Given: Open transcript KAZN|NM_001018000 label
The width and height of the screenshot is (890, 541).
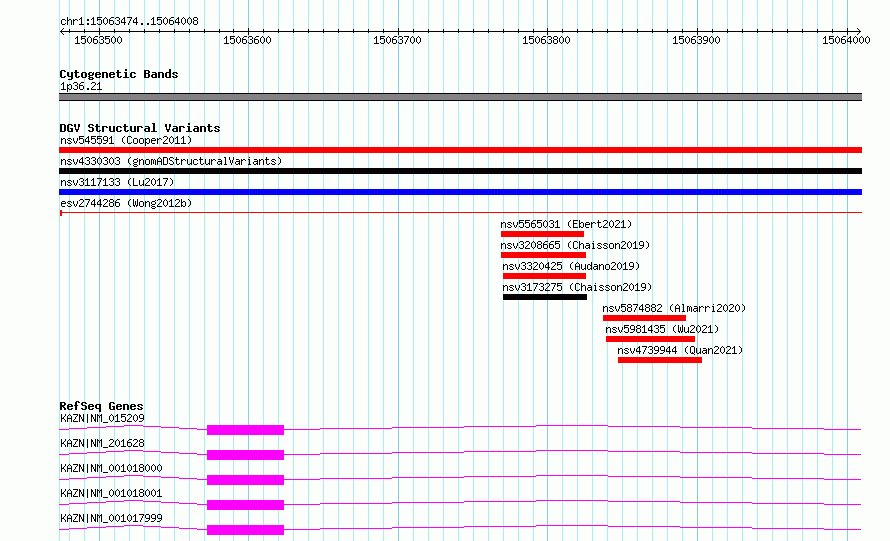Looking at the screenshot, I should (x=111, y=468).
